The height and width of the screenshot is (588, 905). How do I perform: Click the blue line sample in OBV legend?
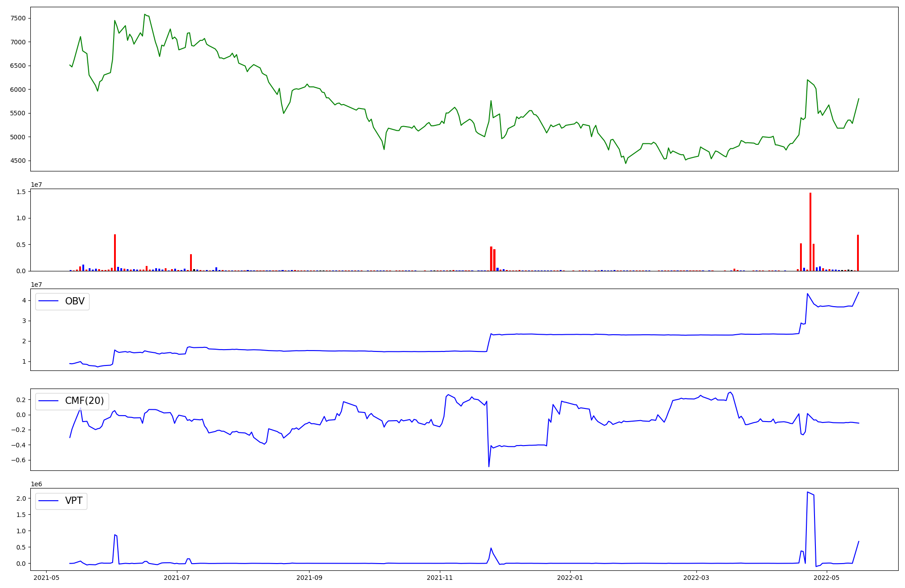pos(49,301)
